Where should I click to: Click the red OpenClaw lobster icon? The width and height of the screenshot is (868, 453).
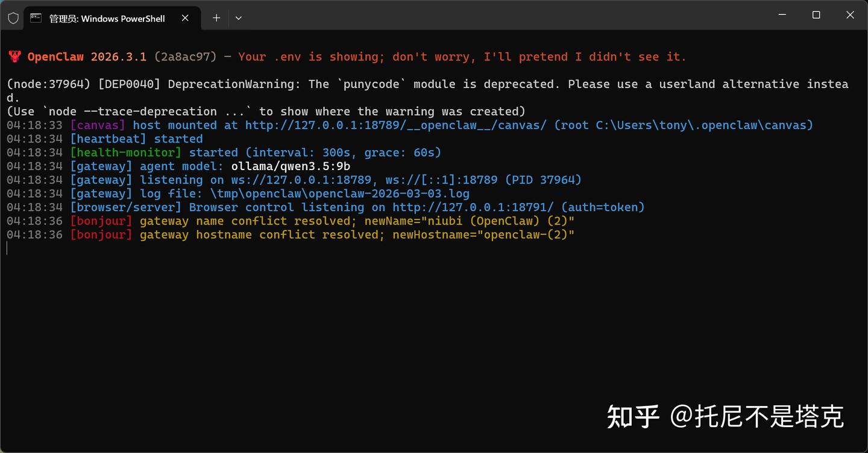[x=14, y=57]
